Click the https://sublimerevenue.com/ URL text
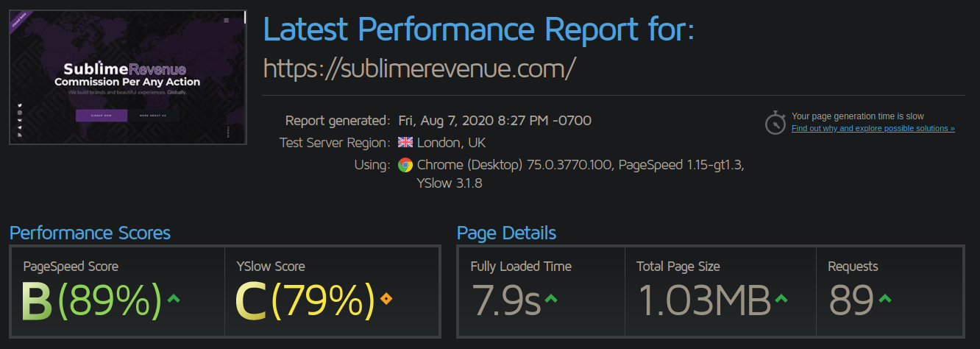The height and width of the screenshot is (349, 980). [419, 68]
